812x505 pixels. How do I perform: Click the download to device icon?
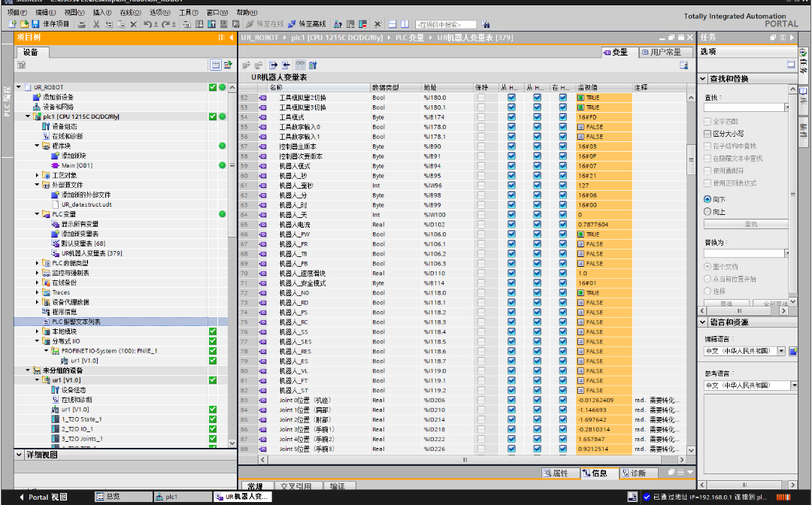point(198,24)
